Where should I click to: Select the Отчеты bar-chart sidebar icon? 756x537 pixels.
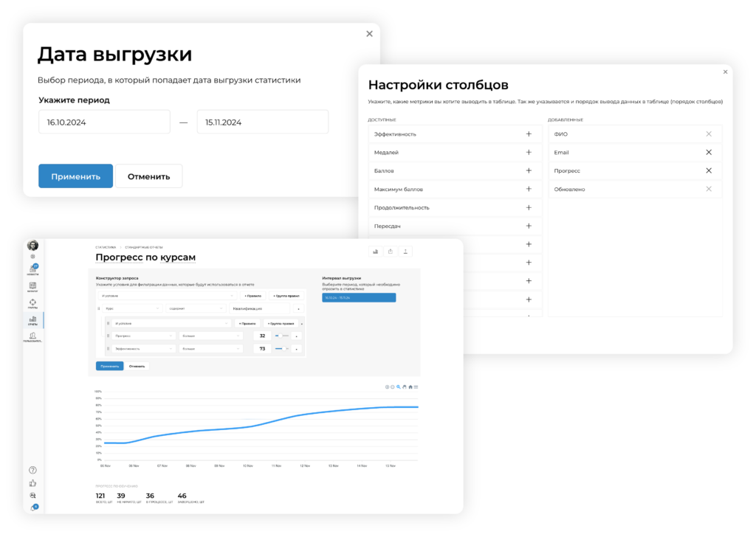(32, 320)
